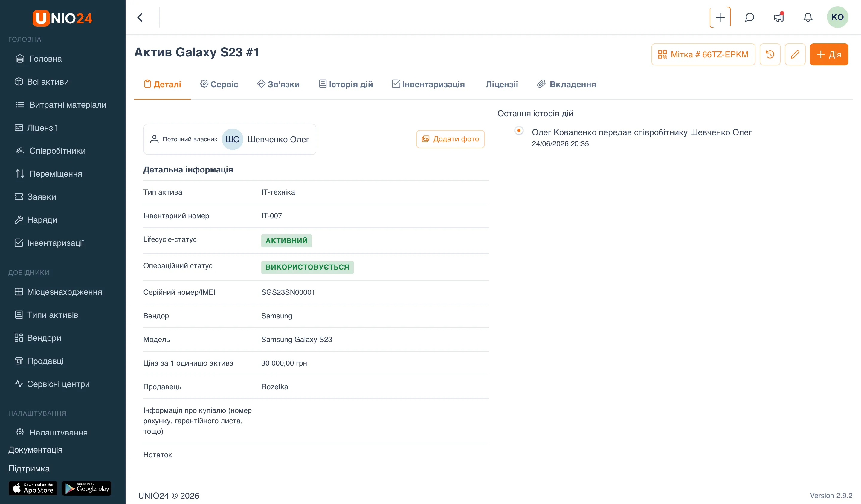
Task: Open the Документація link
Action: tap(36, 450)
